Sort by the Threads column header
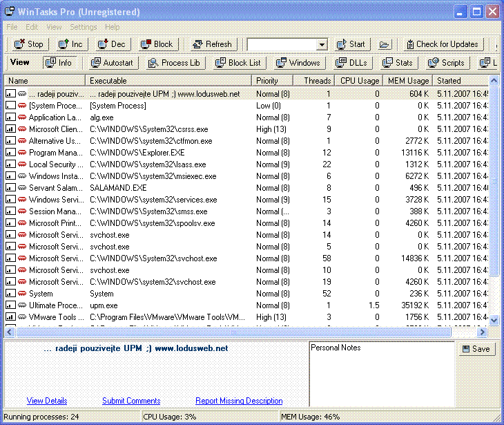504x425 pixels. pos(314,80)
